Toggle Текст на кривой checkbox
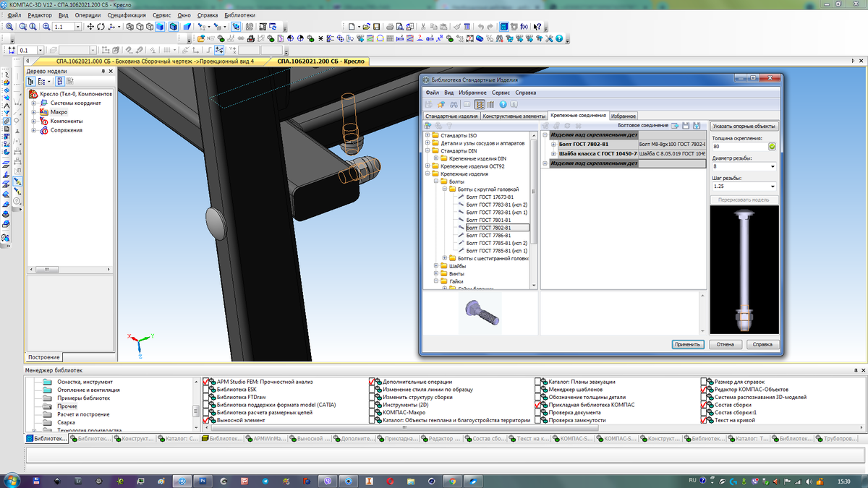The width and height of the screenshot is (868, 488). click(703, 419)
